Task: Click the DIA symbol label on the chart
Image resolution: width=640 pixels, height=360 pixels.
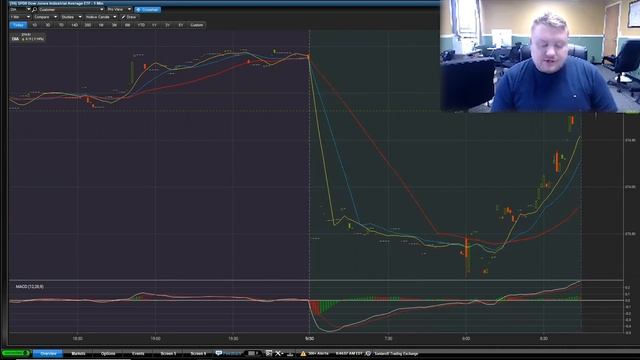Action: pos(16,39)
